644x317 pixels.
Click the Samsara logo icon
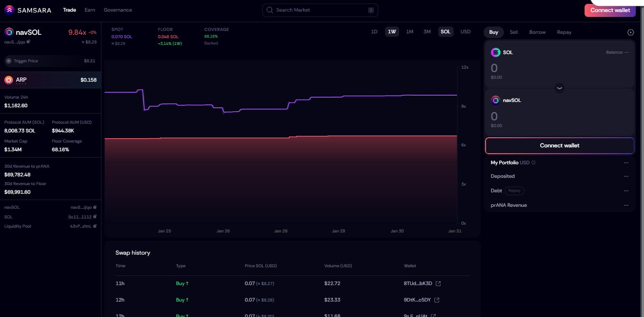click(x=9, y=10)
